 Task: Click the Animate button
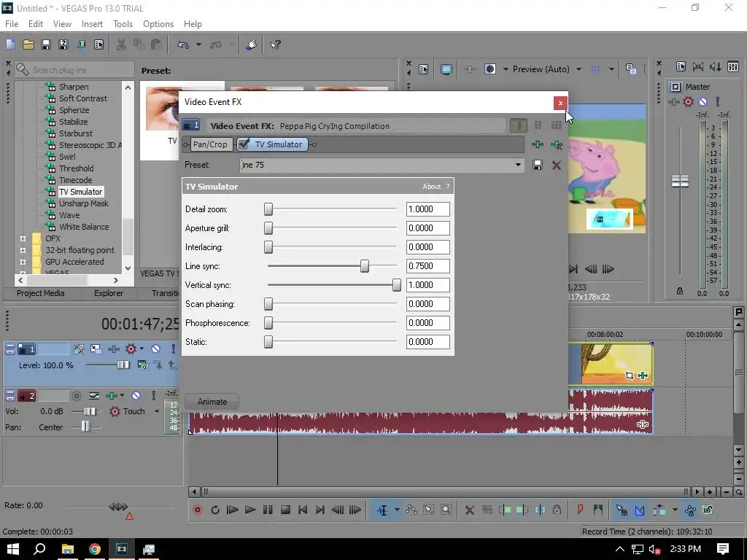[x=212, y=402]
